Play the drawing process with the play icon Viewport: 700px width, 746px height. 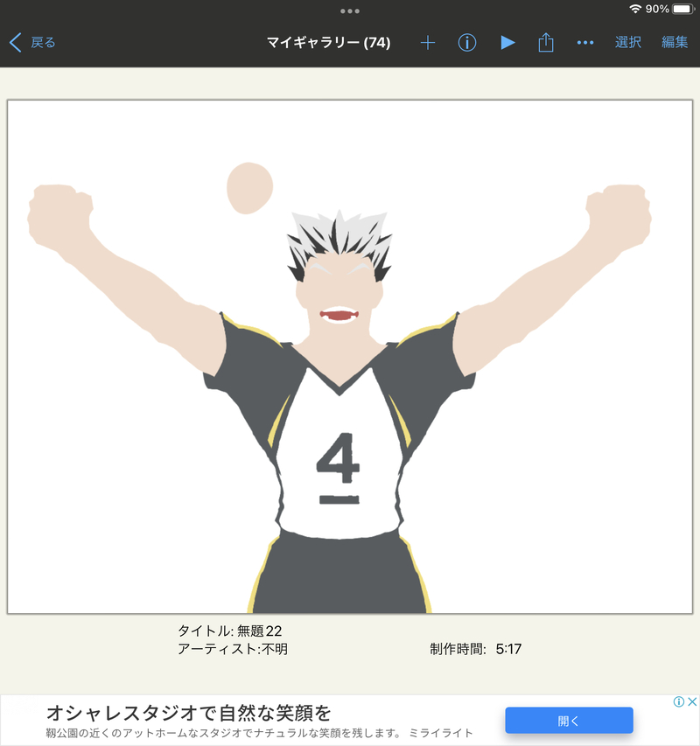507,42
